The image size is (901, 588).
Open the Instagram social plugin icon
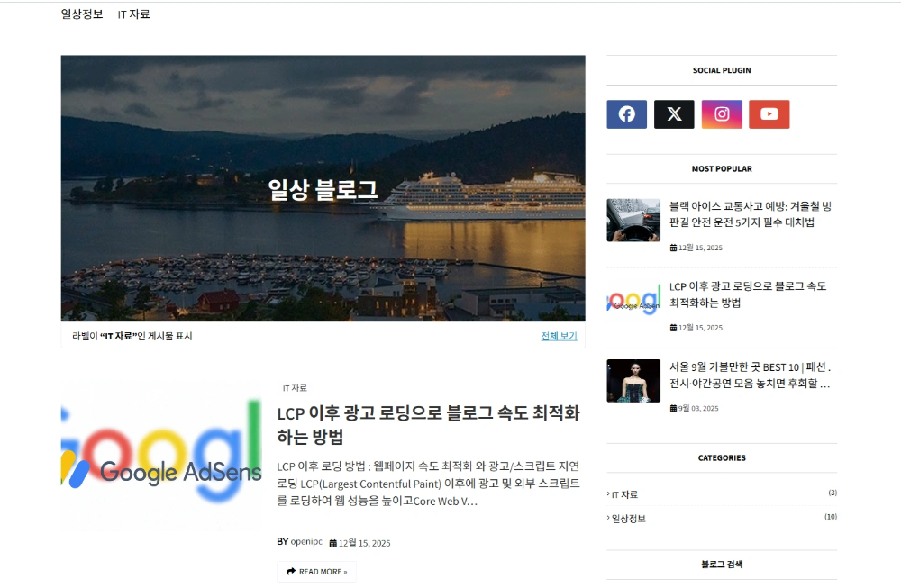click(x=722, y=114)
